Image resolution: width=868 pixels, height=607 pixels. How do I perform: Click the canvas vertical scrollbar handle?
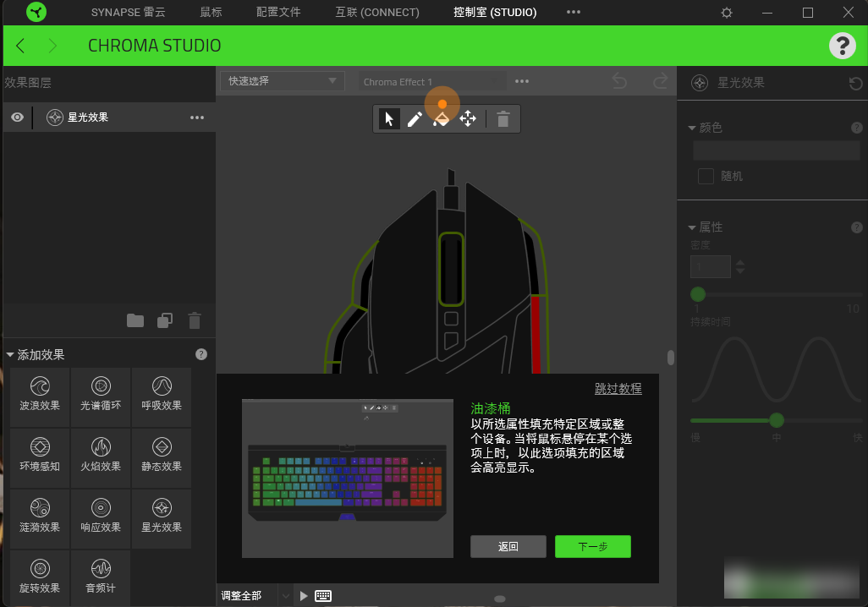[671, 358]
